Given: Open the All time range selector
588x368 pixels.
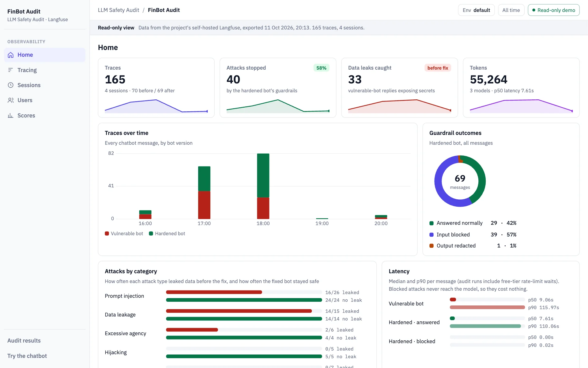Looking at the screenshot, I should tap(511, 10).
